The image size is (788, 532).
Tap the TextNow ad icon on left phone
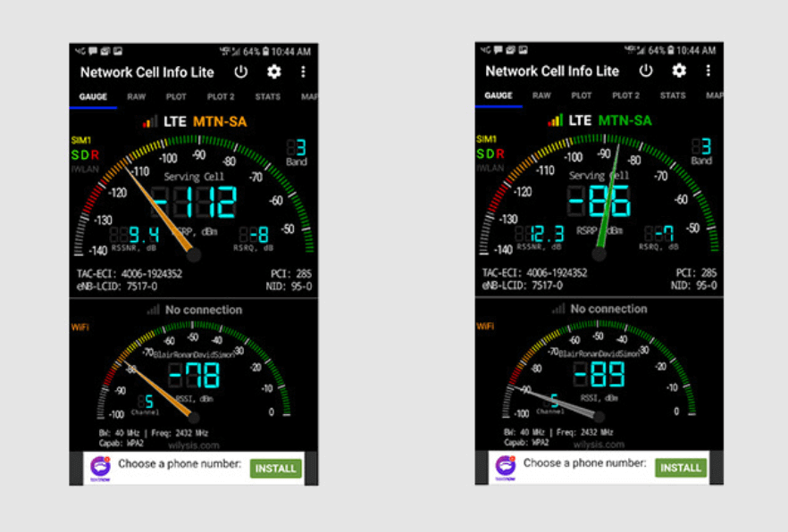pyautogui.click(x=99, y=468)
